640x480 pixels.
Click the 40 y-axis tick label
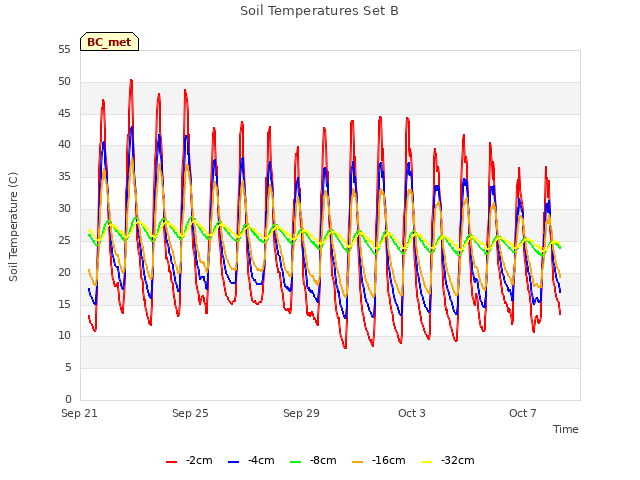click(x=64, y=145)
